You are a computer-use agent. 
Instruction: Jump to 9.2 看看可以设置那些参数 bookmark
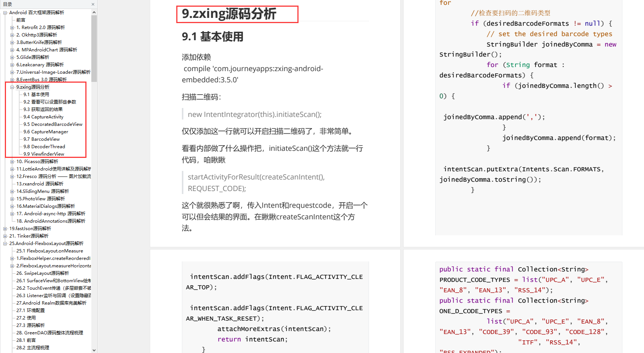coord(50,102)
